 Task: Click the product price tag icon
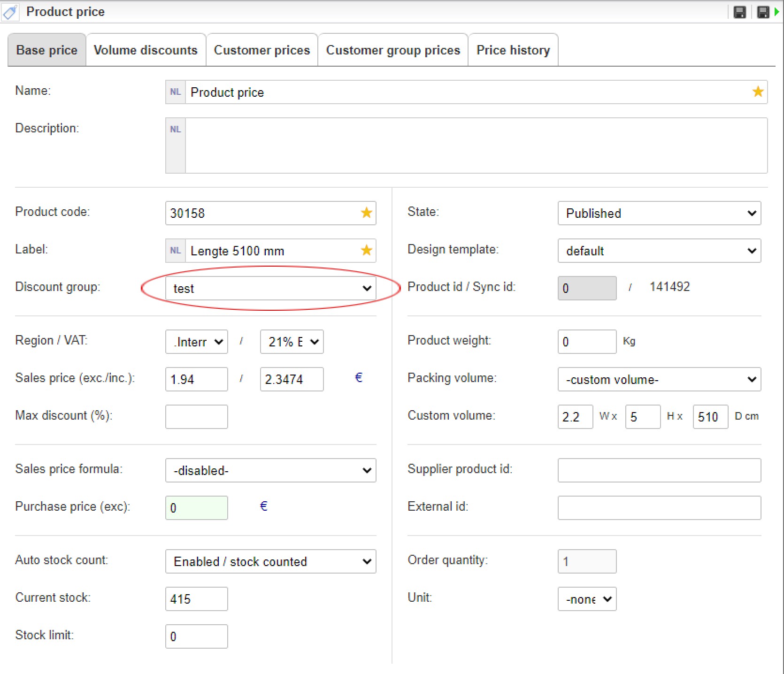pos(10,12)
